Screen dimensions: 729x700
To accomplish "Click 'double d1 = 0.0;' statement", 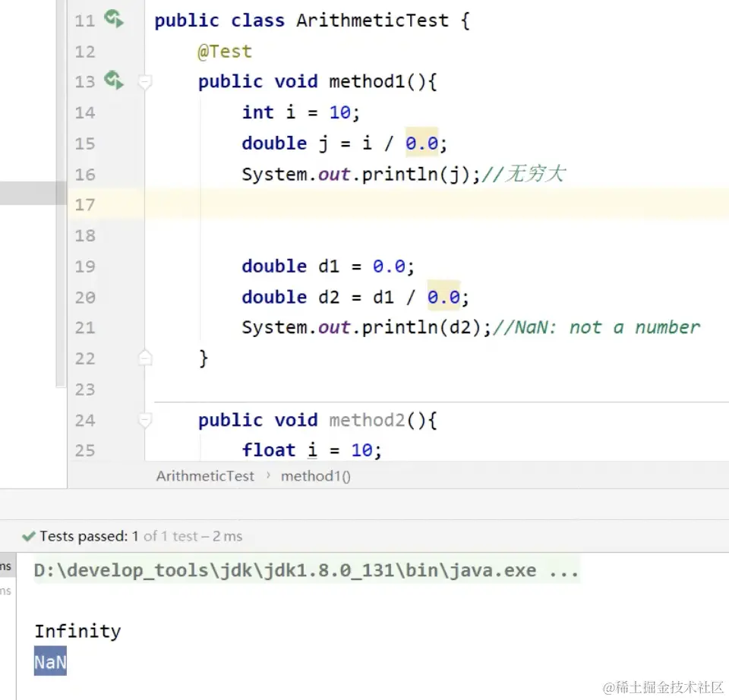I will point(328,266).
